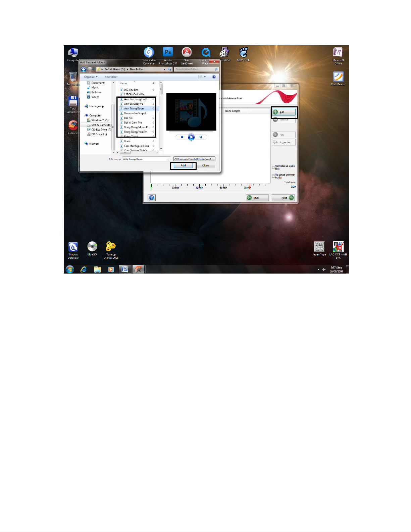This screenshot has height=532, width=411.
Task: Open the All Formats file type dropdown
Action: [x=213, y=159]
